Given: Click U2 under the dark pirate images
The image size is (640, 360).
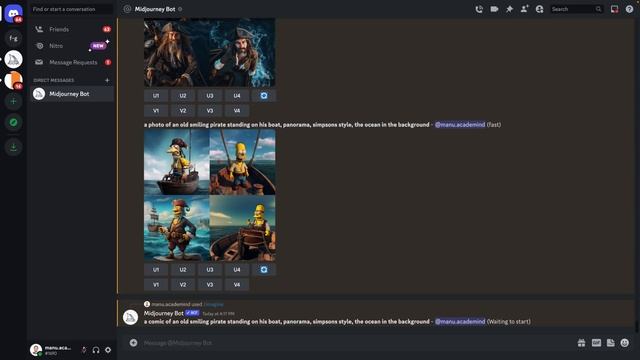Looking at the screenshot, I should pos(183,96).
